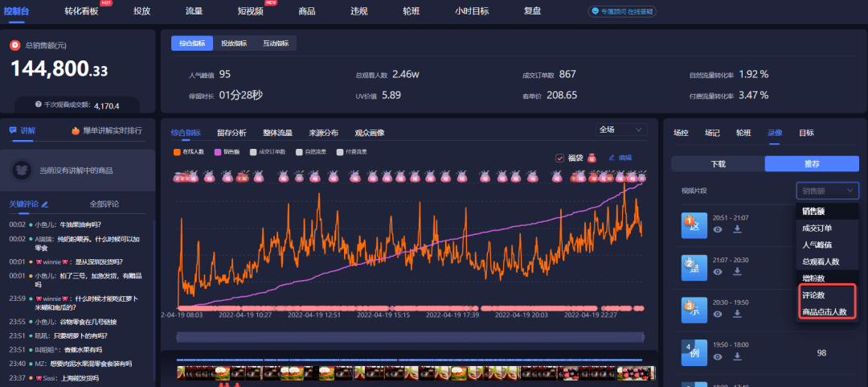This screenshot has height=387, width=868.
Task: Open the 违规 top navigation tab
Action: coord(358,11)
